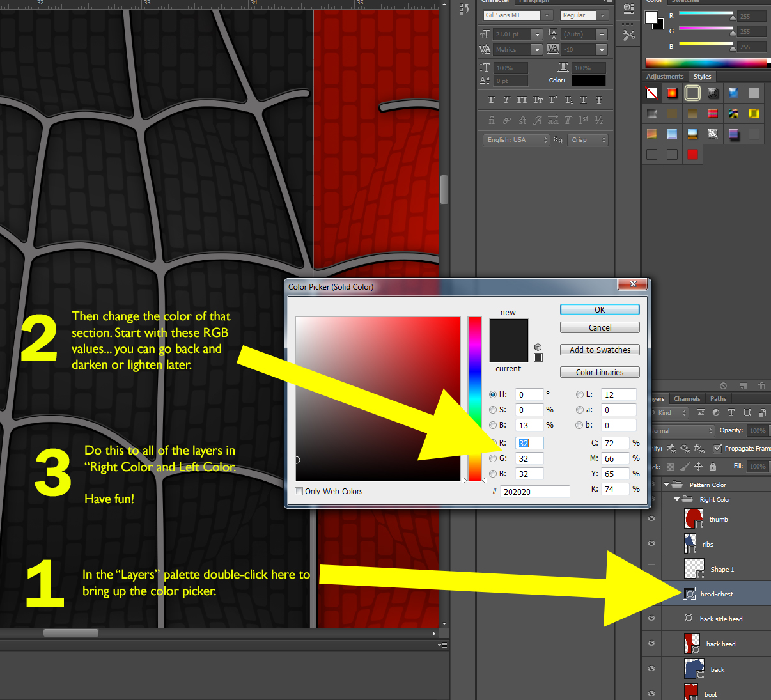The width and height of the screenshot is (771, 700).
Task: Apply the red style swatch in Styles
Action: (x=692, y=154)
